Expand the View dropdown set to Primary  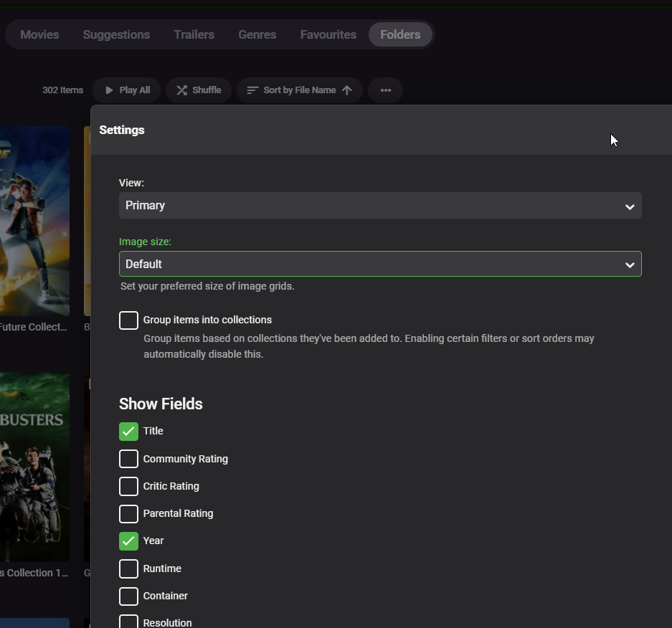click(380, 206)
